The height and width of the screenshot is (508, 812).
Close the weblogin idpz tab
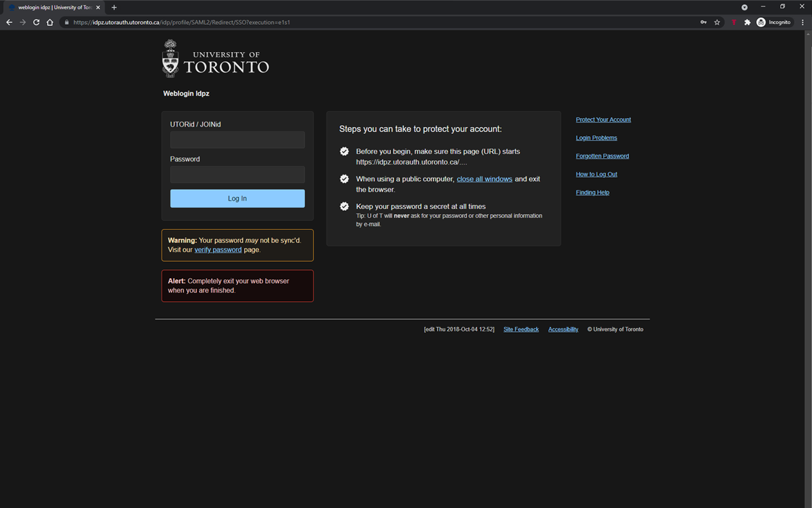click(x=98, y=8)
